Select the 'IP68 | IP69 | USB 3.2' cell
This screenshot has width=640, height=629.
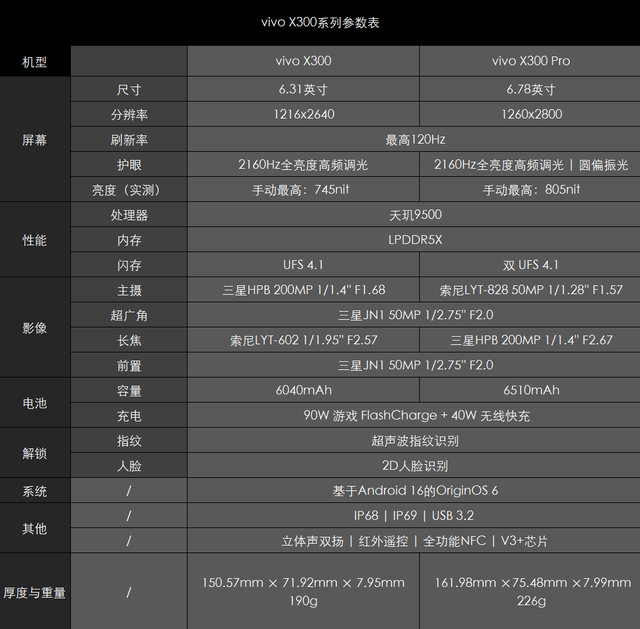tap(414, 516)
